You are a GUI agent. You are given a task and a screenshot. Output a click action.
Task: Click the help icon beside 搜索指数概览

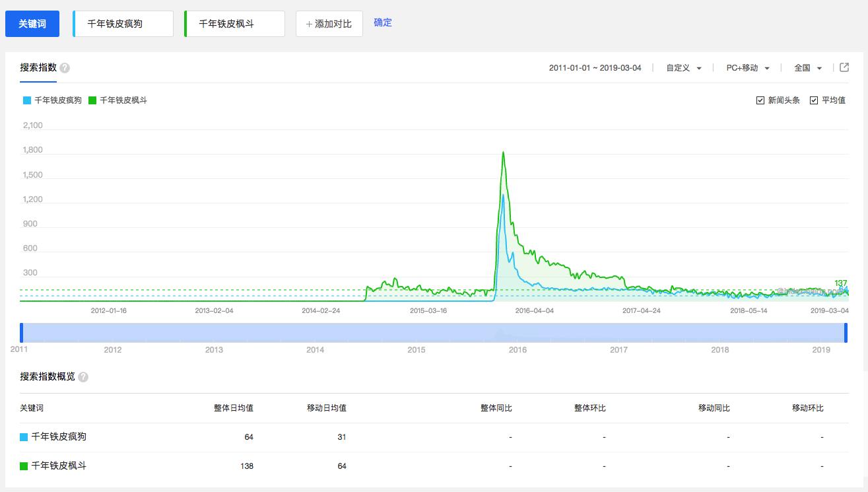coord(83,376)
